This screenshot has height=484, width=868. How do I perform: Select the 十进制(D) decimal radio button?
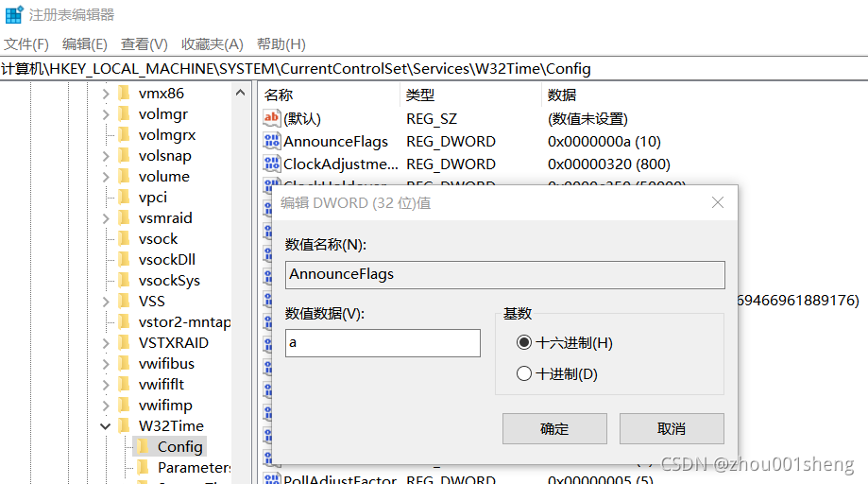(x=523, y=373)
